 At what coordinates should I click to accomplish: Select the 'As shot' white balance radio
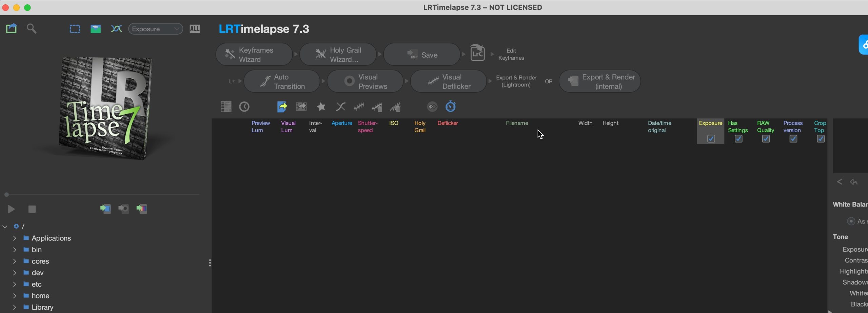pyautogui.click(x=851, y=221)
